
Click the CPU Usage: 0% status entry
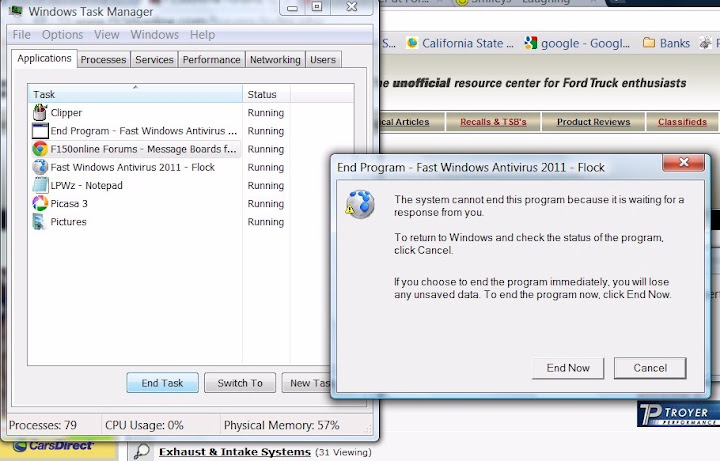point(144,425)
